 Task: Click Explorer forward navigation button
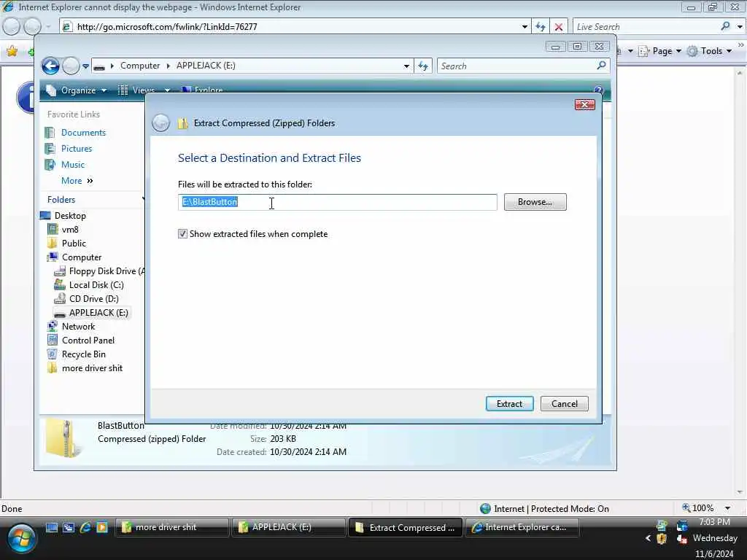71,66
